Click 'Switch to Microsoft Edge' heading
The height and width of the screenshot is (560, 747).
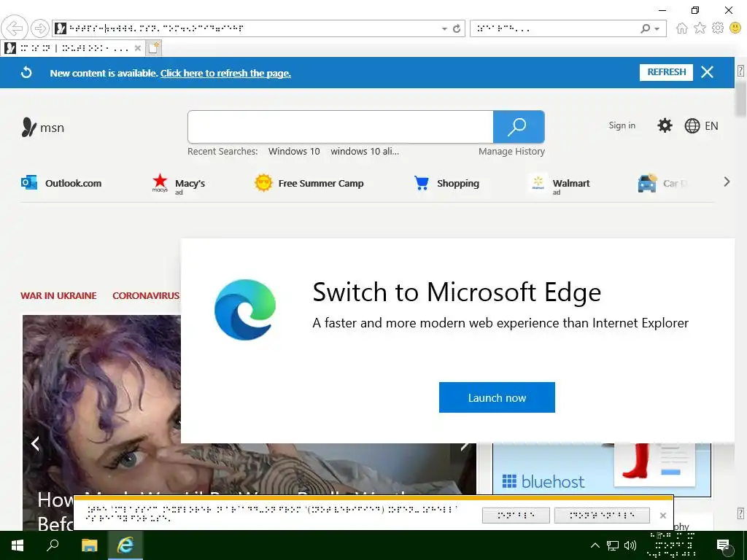(x=457, y=292)
